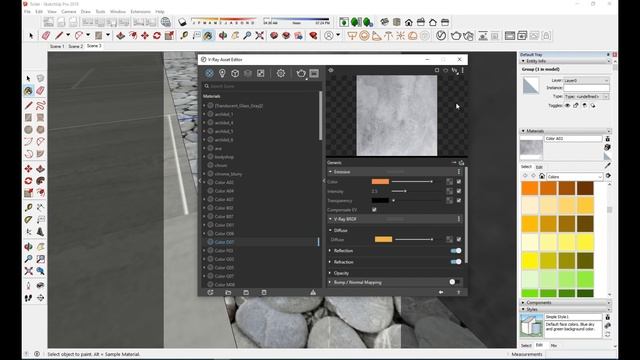The width and height of the screenshot is (640, 360).
Task: Open V-Ray BRDF section options menu
Action: click(459, 219)
